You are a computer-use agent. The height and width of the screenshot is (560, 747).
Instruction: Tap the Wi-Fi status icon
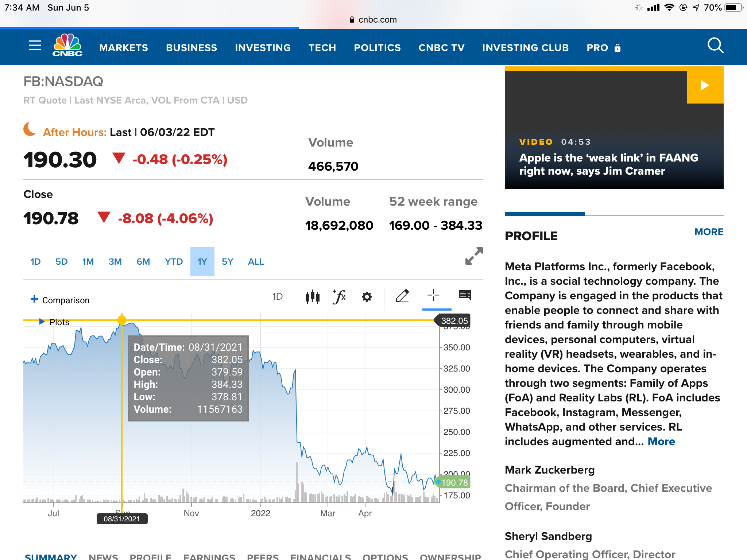[x=669, y=7]
